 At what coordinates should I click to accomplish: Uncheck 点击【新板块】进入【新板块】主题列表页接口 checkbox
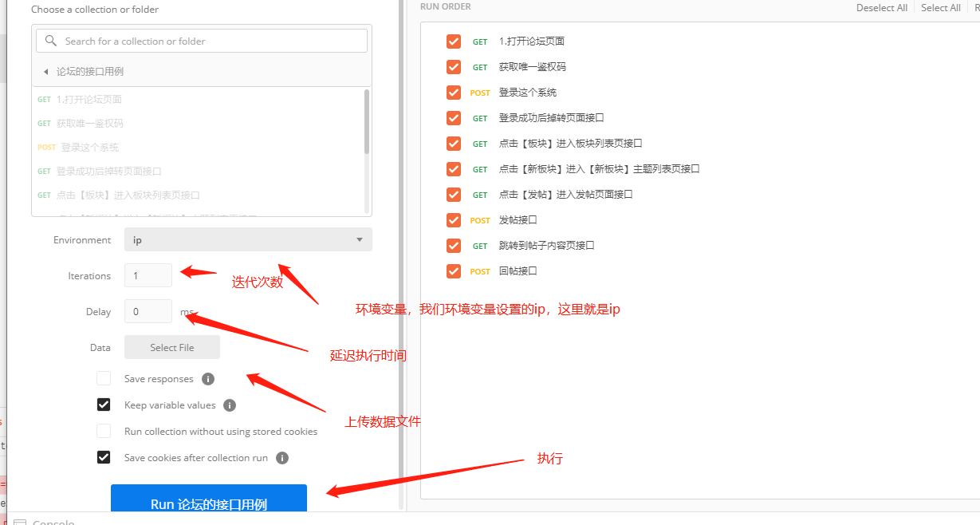454,169
